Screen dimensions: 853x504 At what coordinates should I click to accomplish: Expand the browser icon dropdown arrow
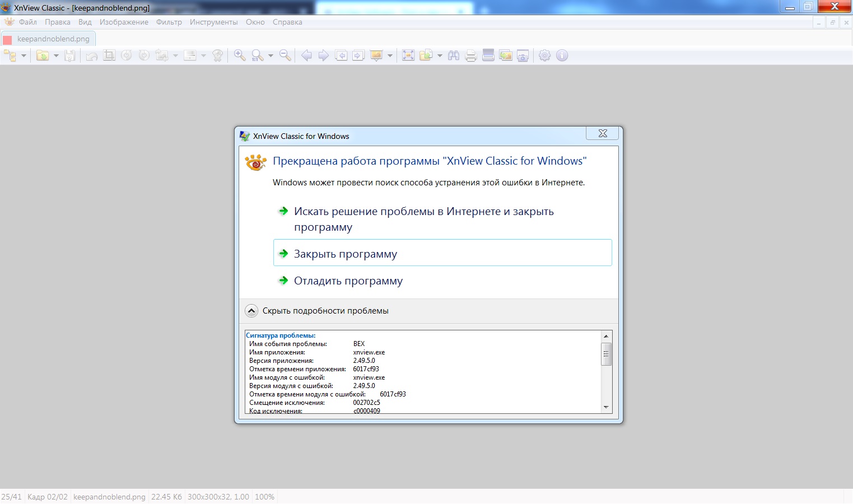tap(24, 55)
